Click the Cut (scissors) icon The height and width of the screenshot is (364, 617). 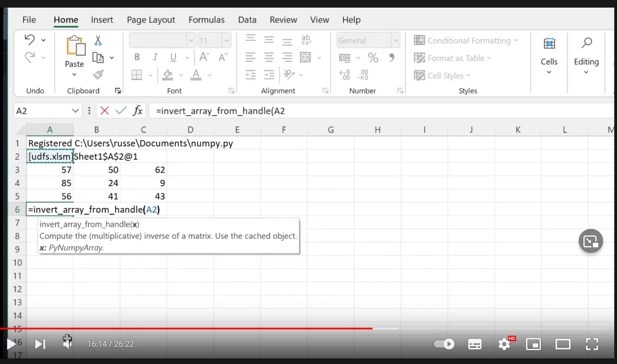(x=98, y=41)
